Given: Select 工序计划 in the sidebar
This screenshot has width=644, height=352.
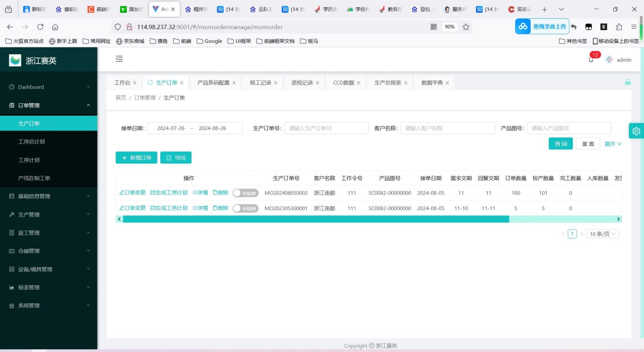Looking at the screenshot, I should 49,160.
